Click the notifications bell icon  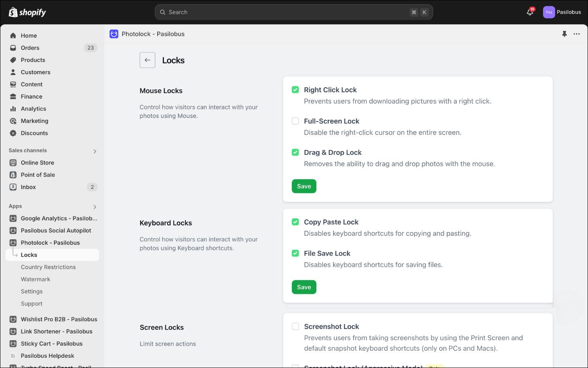point(530,12)
